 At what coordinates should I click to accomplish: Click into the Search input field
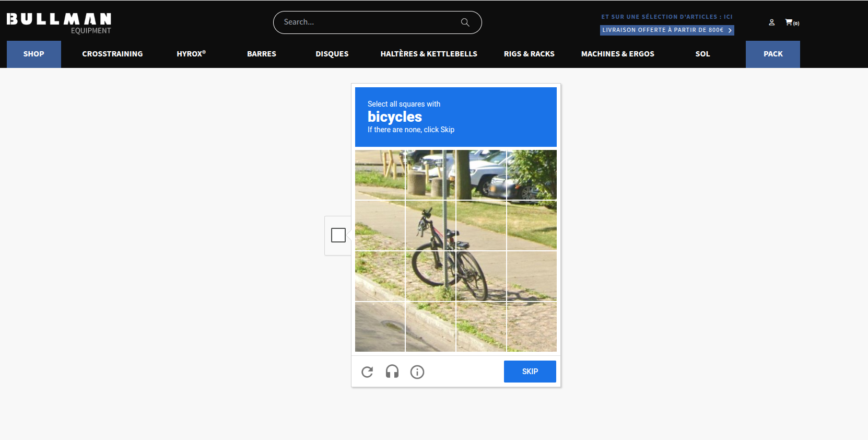pos(366,22)
